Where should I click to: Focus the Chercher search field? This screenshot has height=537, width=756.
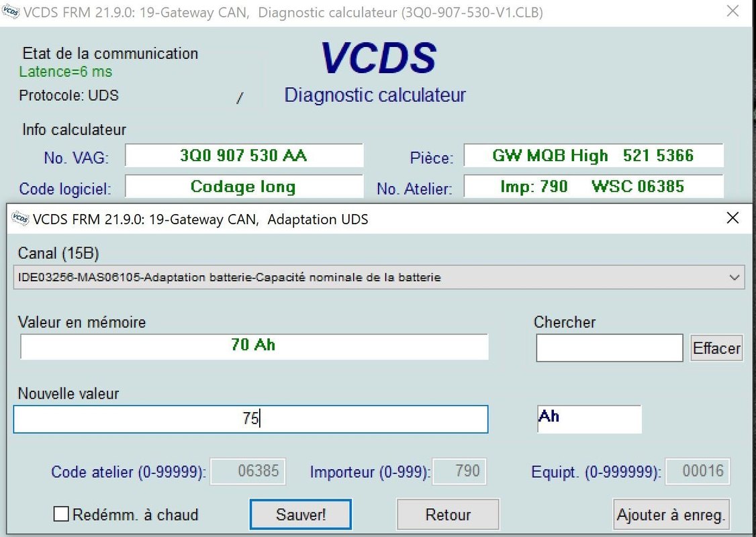(x=609, y=348)
